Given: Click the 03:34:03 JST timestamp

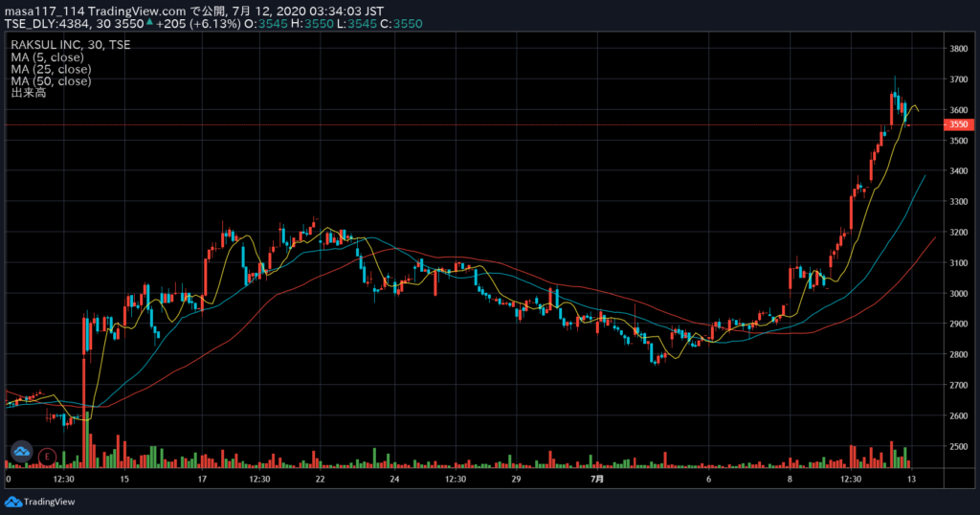Looking at the screenshot, I should coord(346,11).
